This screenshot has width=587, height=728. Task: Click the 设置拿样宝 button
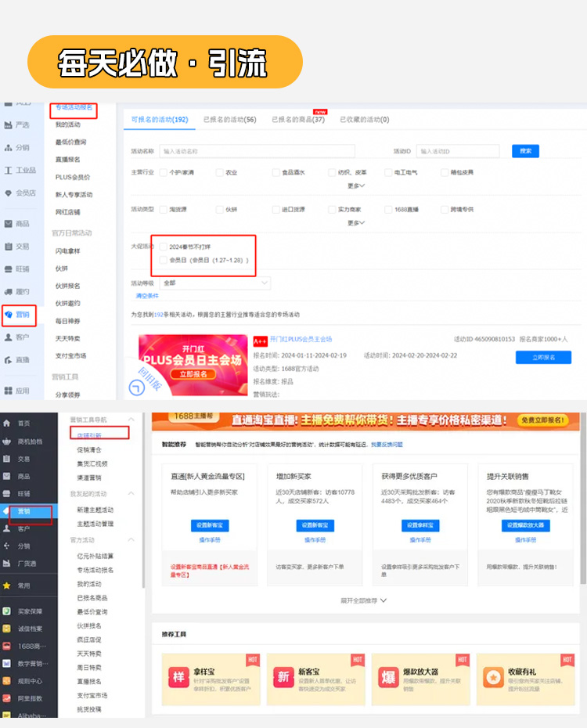point(420,525)
